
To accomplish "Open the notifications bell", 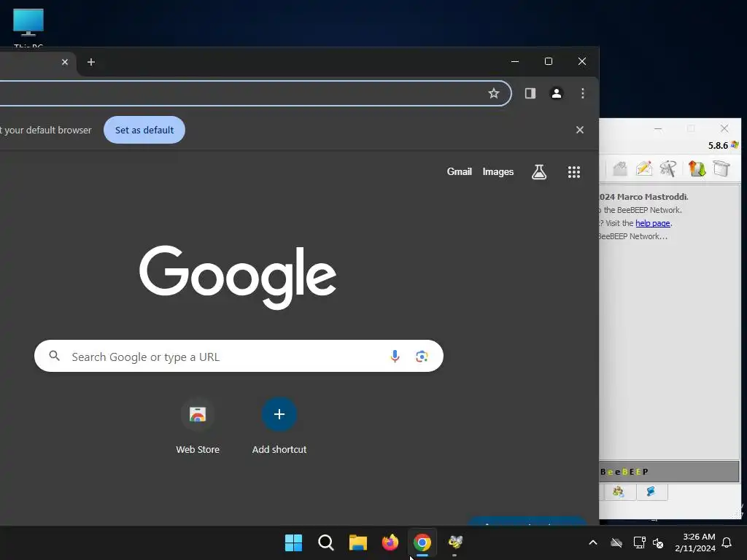I will click(x=727, y=542).
